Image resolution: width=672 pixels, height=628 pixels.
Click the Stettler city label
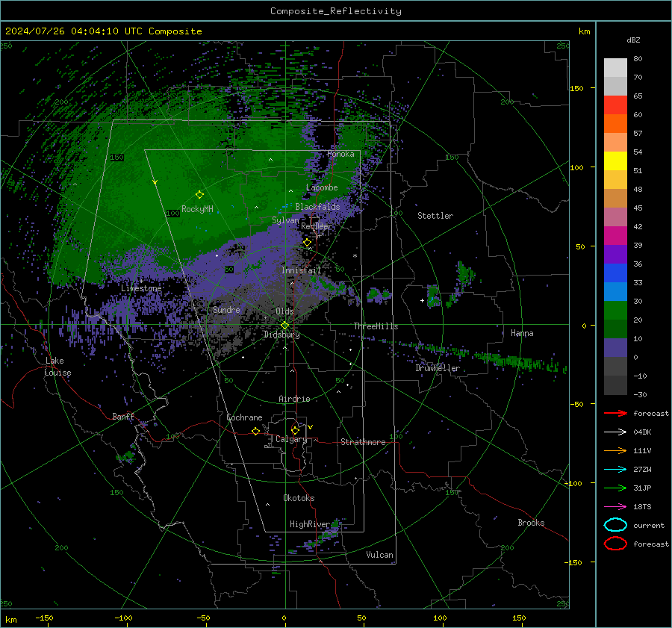pyautogui.click(x=435, y=216)
